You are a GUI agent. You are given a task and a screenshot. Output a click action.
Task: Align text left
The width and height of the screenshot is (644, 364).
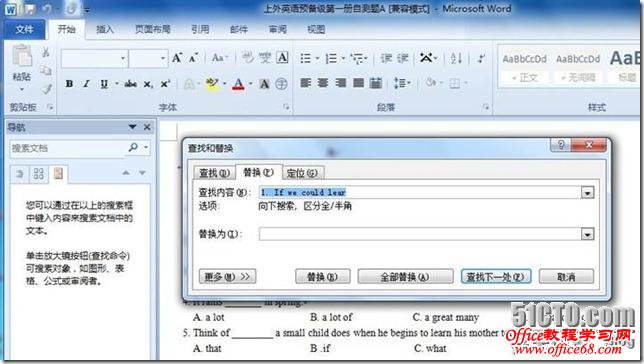tap(306, 83)
